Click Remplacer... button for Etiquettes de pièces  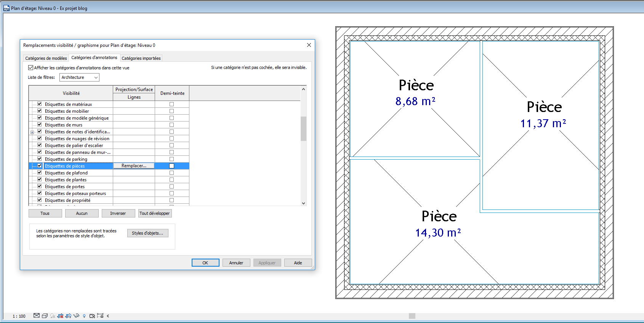(x=134, y=166)
